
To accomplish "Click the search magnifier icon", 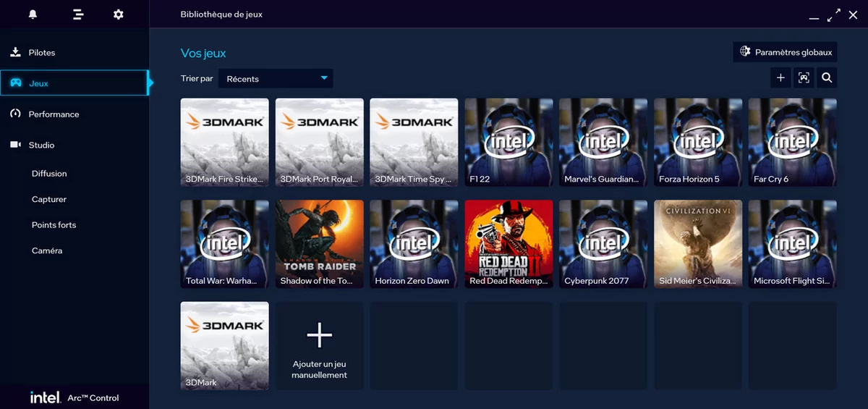I will point(827,78).
